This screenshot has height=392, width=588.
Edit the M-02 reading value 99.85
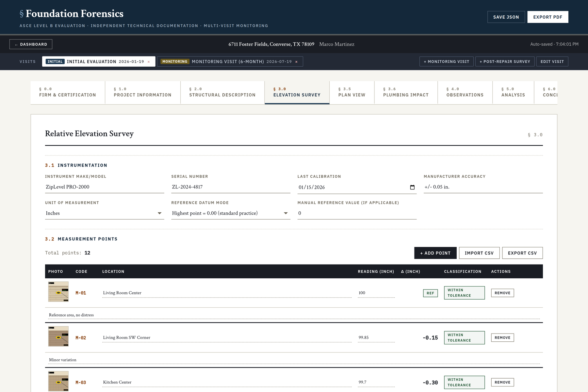pyautogui.click(x=376, y=338)
